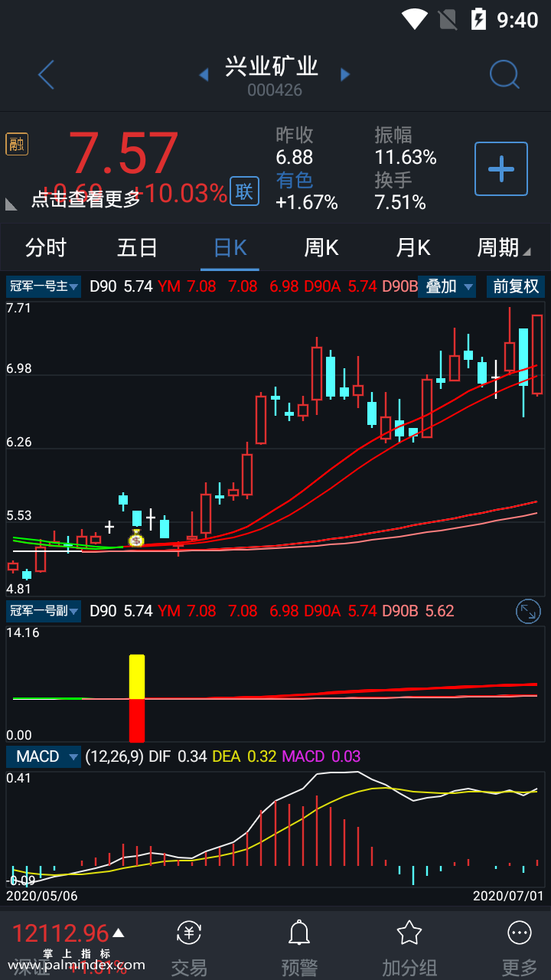This screenshot has height=980, width=551.
Task: Expand chart with the fullscreen arrows icon
Action: [x=528, y=611]
